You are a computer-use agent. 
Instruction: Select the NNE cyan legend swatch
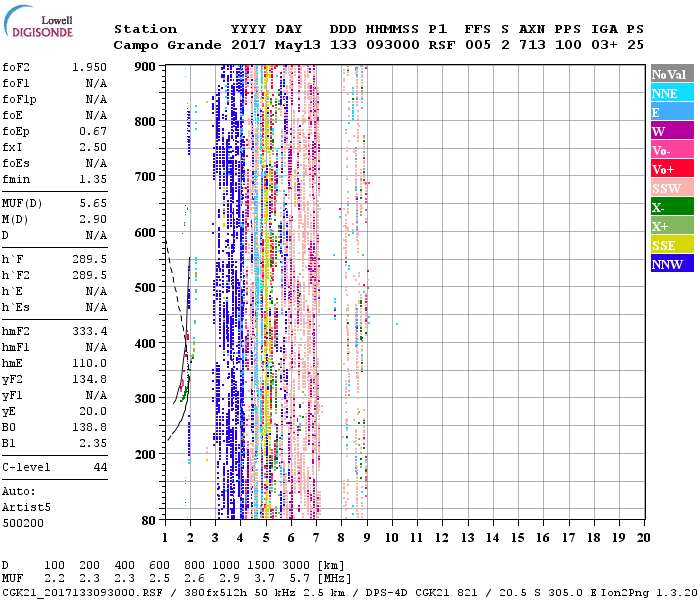[672, 93]
